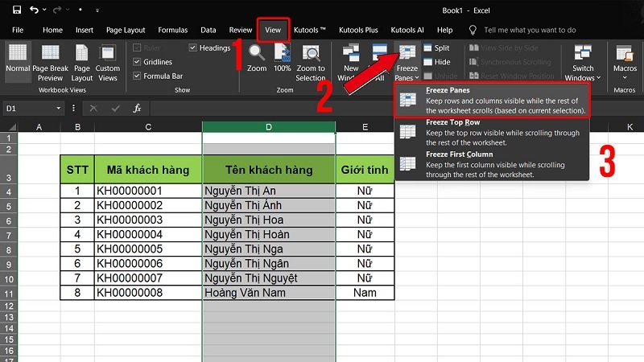The width and height of the screenshot is (644, 362).
Task: Open Custom Views
Action: tap(108, 63)
